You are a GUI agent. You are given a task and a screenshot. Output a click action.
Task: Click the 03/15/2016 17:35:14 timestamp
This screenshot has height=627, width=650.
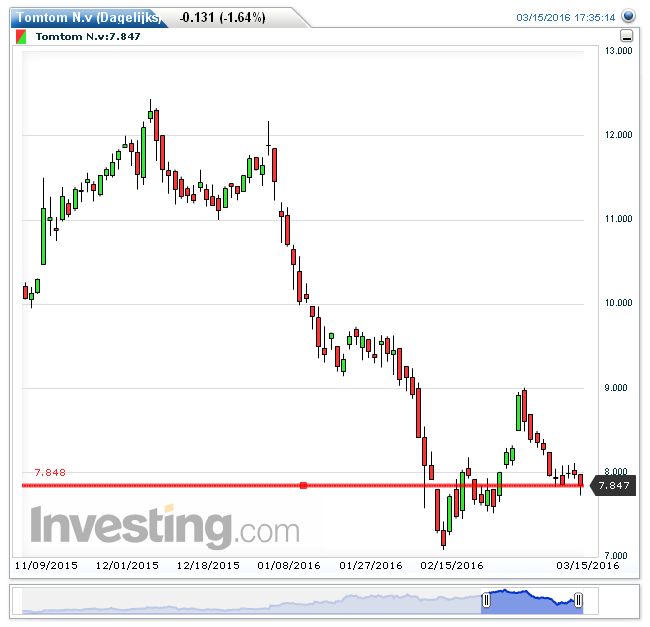pyautogui.click(x=565, y=17)
